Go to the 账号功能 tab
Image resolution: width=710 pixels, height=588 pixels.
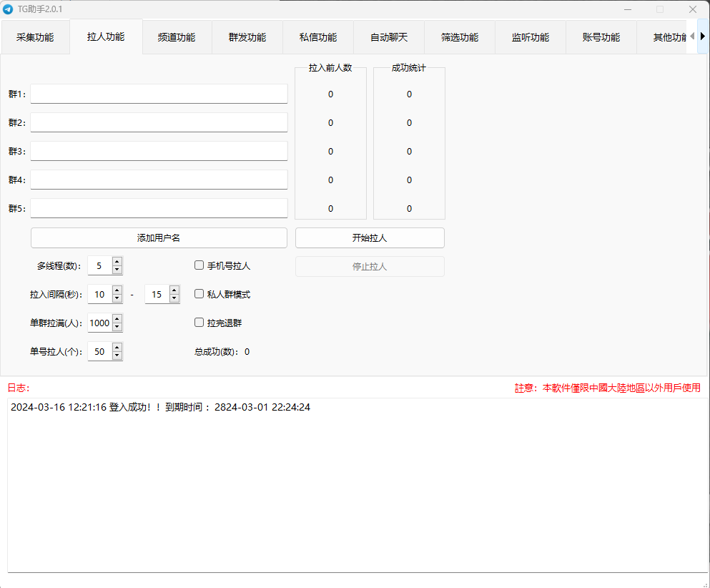[601, 37]
